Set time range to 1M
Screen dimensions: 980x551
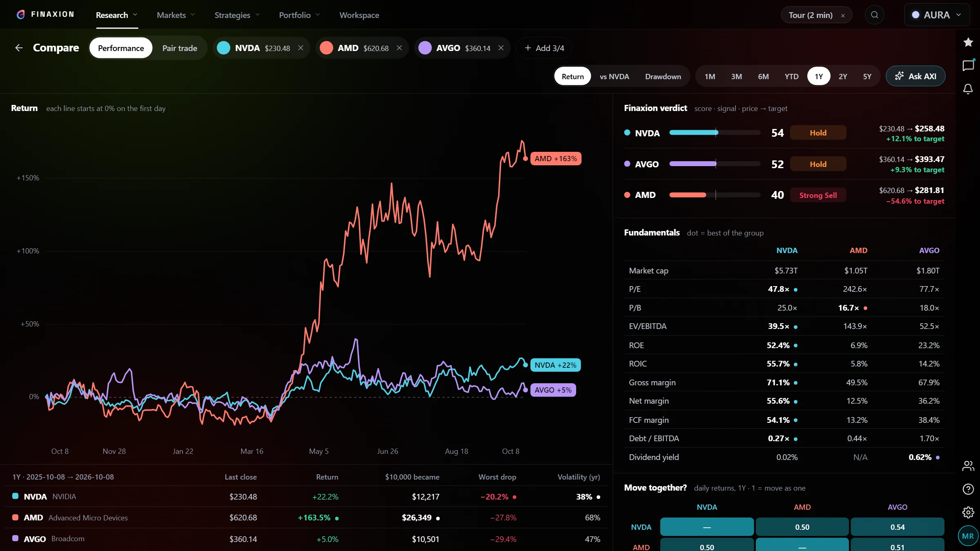point(710,76)
